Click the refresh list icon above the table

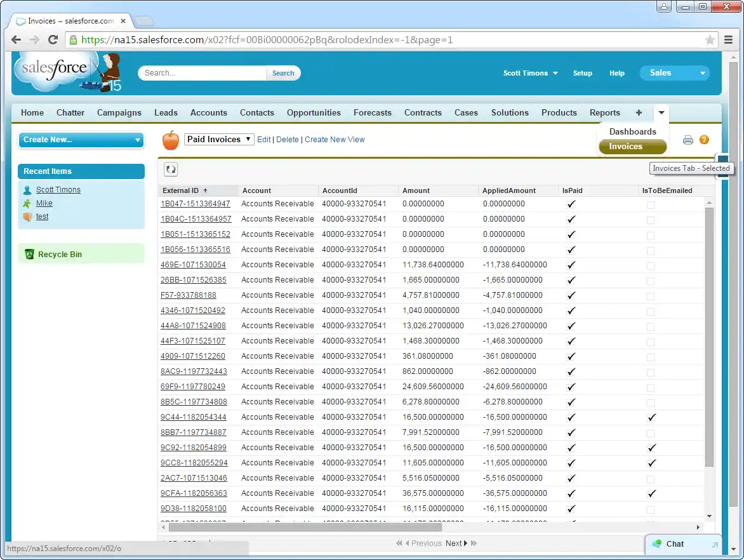click(x=171, y=169)
